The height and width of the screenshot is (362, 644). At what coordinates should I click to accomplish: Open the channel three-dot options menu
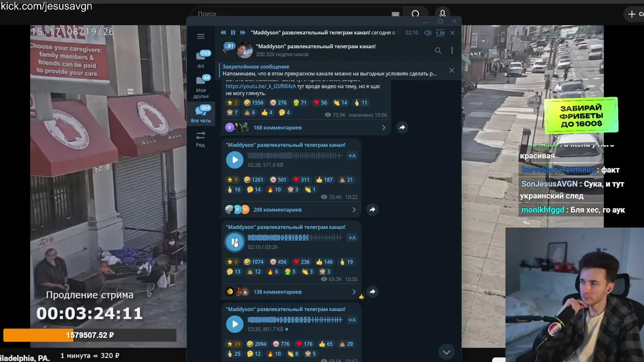coord(452,50)
